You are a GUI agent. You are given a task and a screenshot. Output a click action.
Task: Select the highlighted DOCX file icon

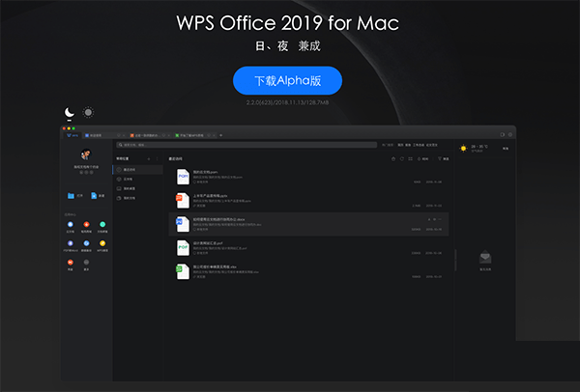182,224
